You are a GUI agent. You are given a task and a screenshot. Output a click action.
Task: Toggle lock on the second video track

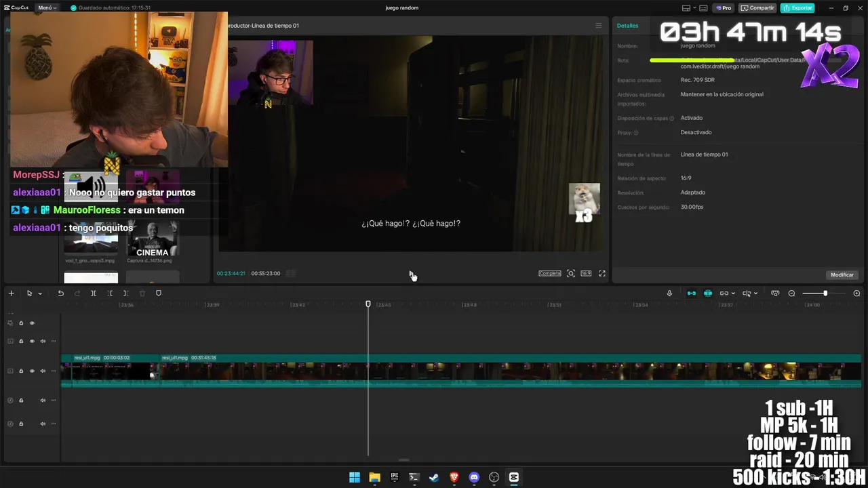click(x=21, y=341)
